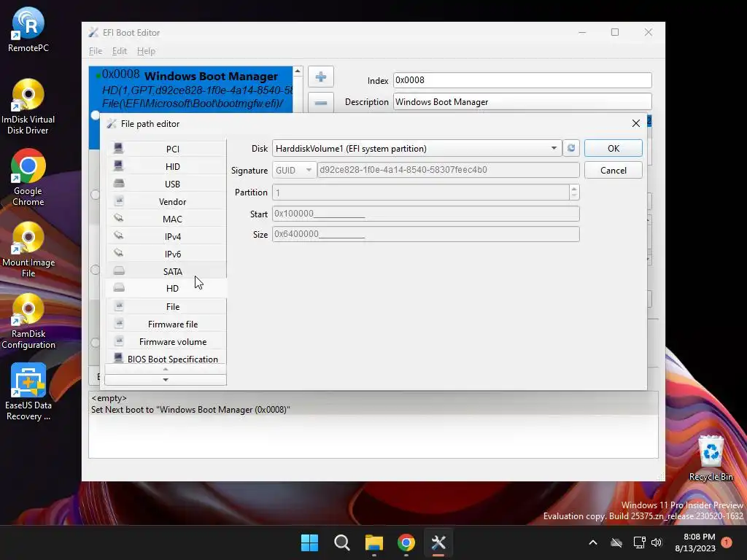
Task: Pick the Vendor path type
Action: (166, 202)
